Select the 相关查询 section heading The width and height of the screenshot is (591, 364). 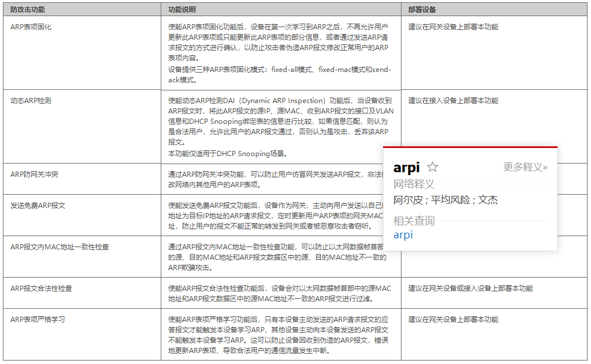pyautogui.click(x=414, y=221)
